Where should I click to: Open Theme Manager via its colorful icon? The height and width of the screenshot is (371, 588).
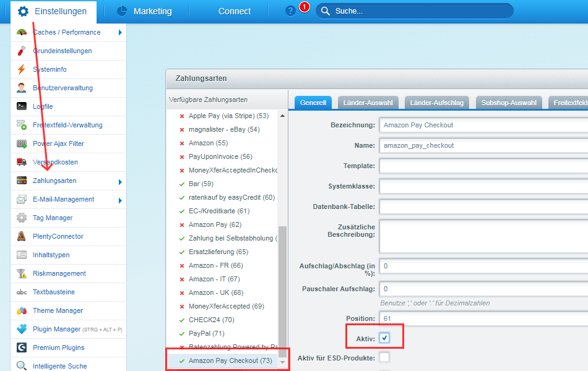22,310
